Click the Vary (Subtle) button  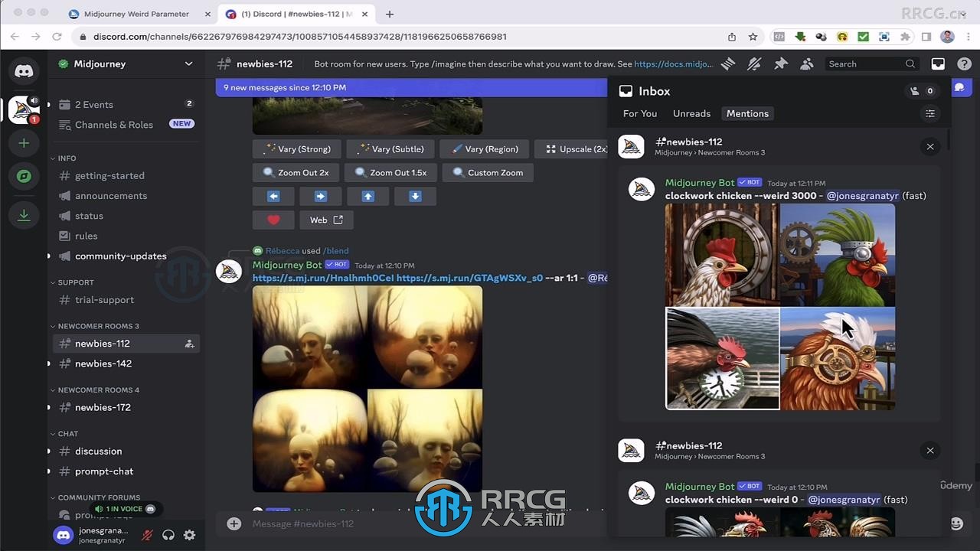(390, 149)
